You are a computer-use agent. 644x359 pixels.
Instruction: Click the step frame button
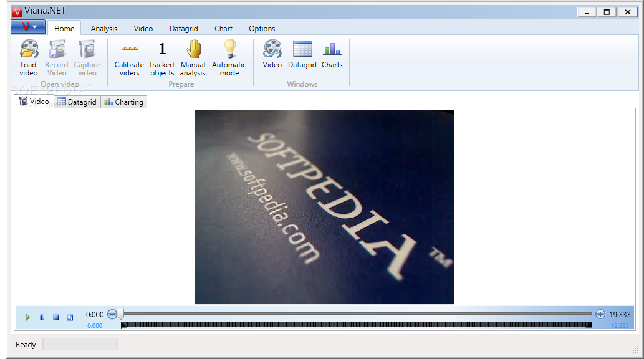[70, 317]
